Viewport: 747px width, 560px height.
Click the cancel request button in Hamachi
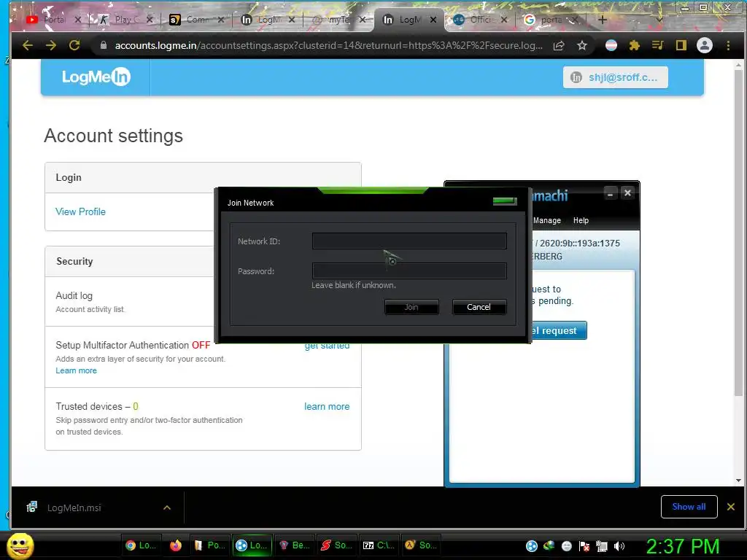click(559, 330)
